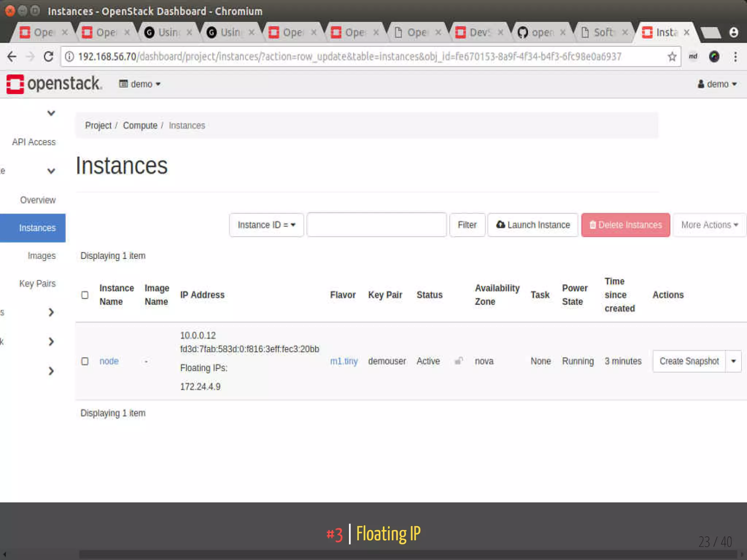Bookmark page with star icon
Viewport: 747px width, 560px height.
672,57
